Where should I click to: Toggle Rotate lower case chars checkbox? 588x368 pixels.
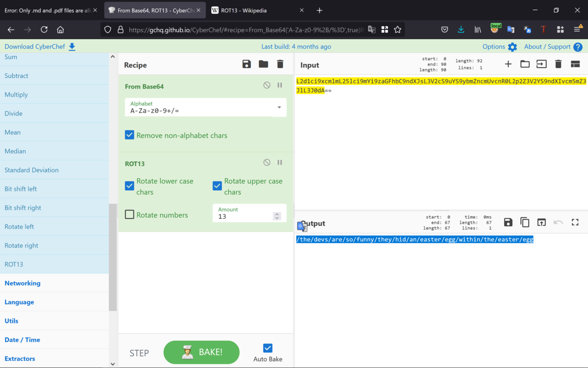click(129, 186)
